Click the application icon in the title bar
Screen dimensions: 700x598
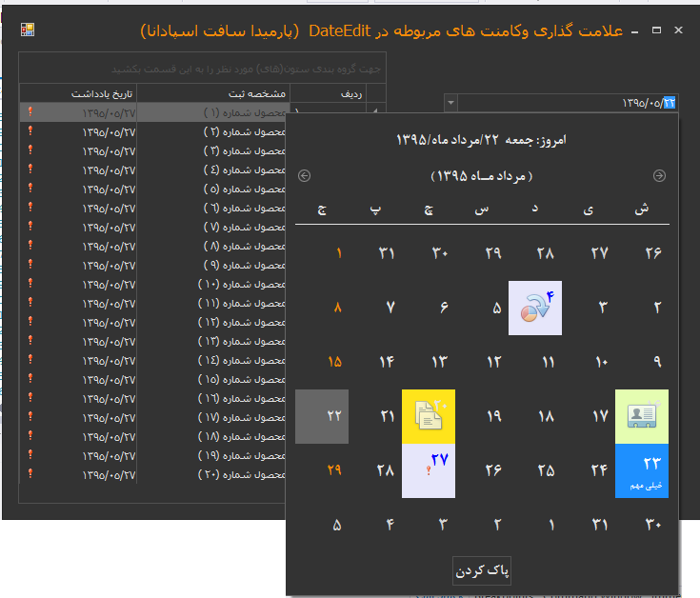26,30
